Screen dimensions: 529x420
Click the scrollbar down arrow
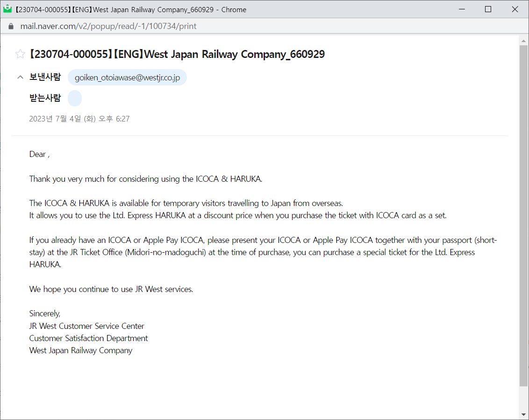pyautogui.click(x=523, y=414)
